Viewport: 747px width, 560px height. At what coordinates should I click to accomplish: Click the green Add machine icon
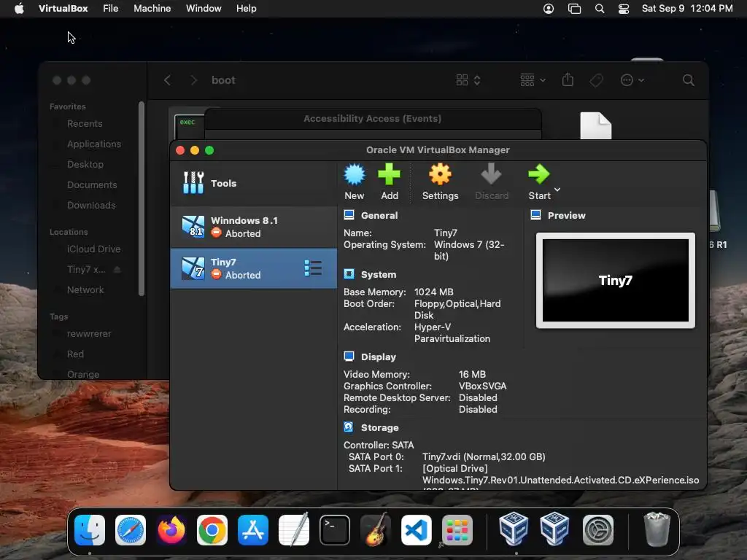click(390, 174)
